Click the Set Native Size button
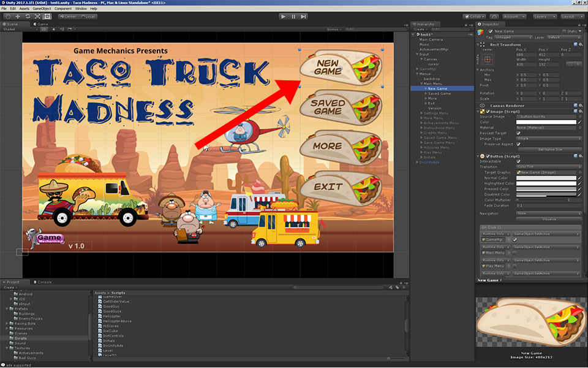 (x=551, y=149)
